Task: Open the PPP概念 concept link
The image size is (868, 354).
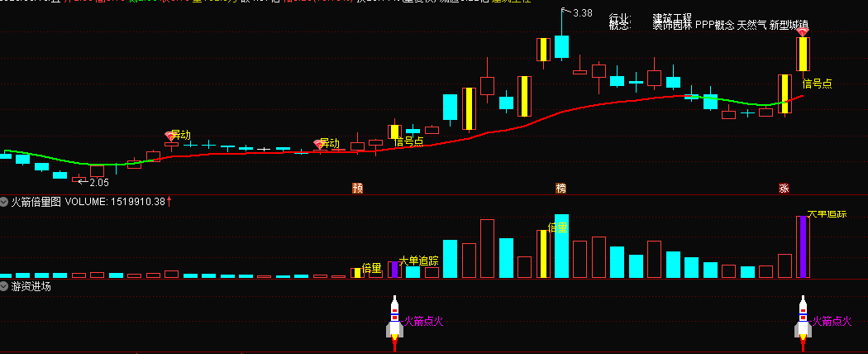Action: pyautogui.click(x=715, y=25)
